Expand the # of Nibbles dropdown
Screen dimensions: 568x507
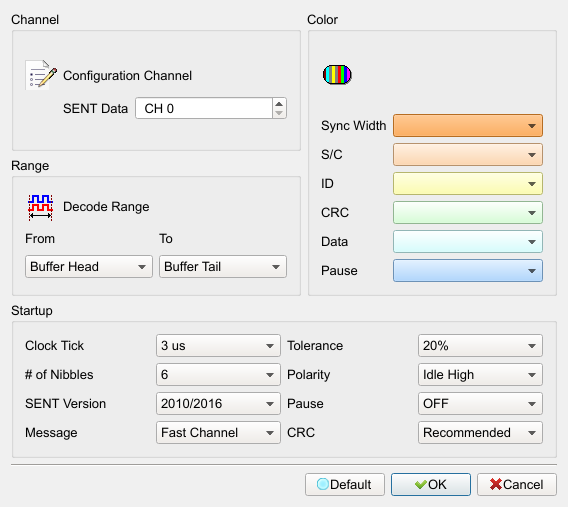pos(218,374)
